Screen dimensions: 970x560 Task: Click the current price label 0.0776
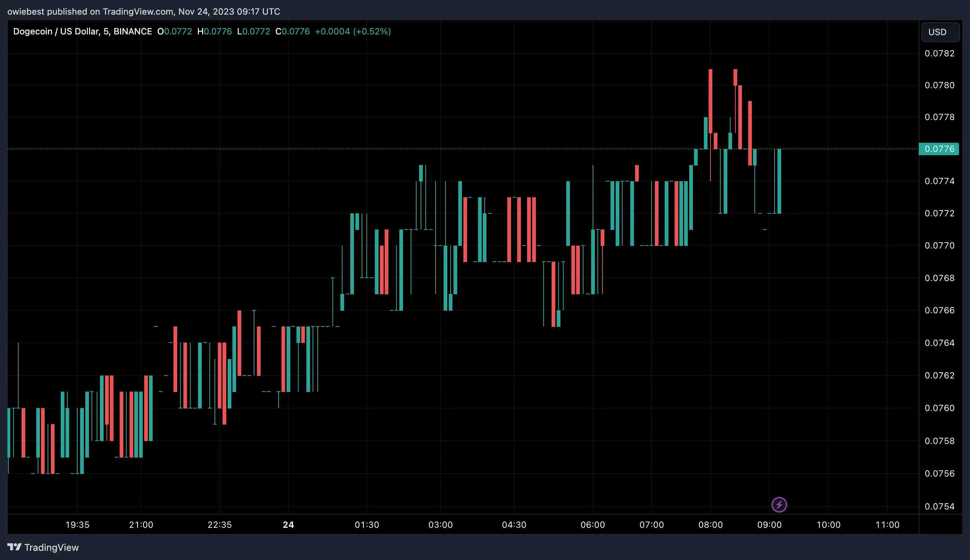[939, 149]
